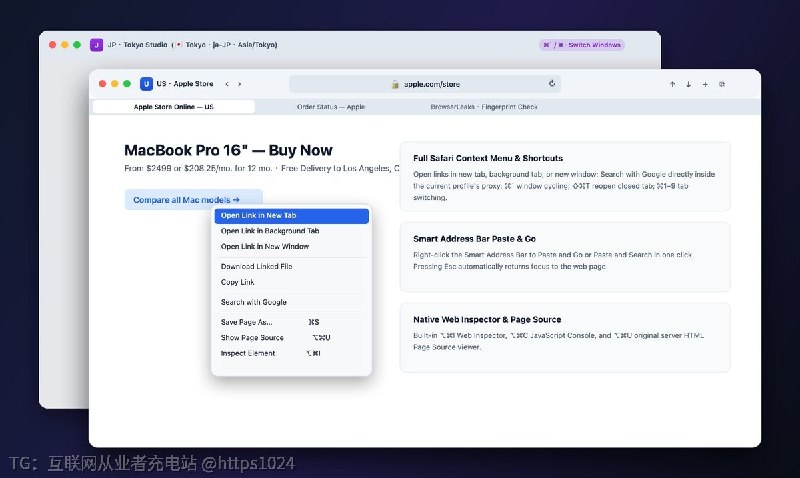The width and height of the screenshot is (800, 478).
Task: Go forward with the right chevron
Action: 240,84
